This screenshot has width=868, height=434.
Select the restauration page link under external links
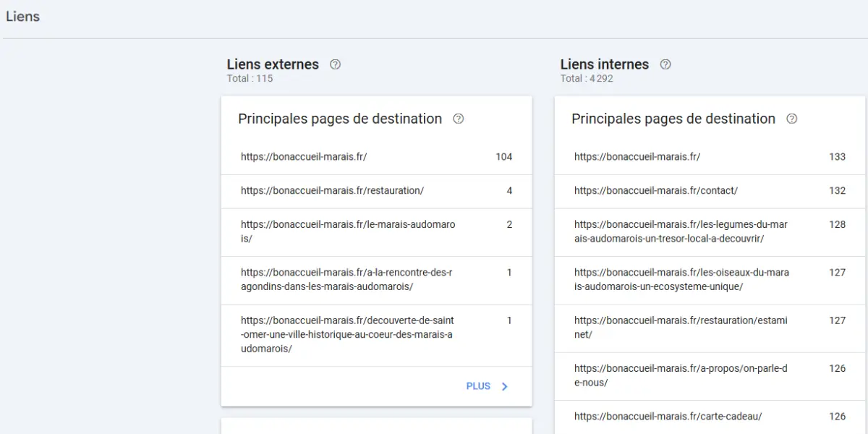tap(332, 190)
